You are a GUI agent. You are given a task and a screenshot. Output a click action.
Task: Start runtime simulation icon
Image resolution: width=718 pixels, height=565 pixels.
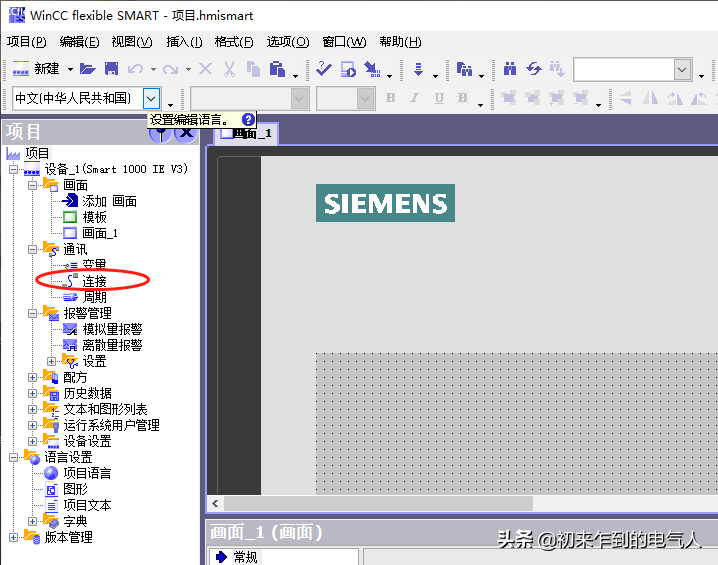pyautogui.click(x=348, y=69)
